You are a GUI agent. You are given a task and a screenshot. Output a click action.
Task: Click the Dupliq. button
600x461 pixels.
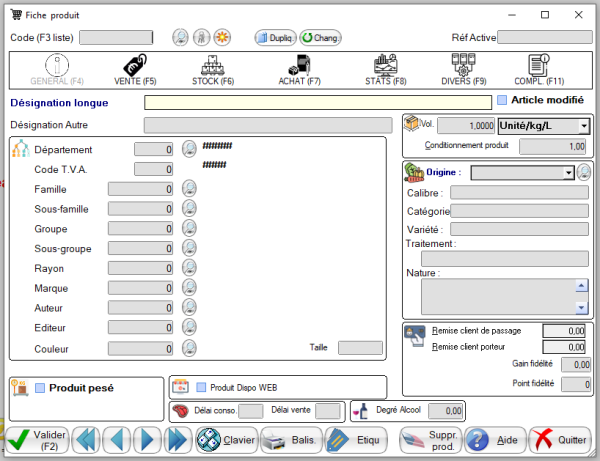[274, 37]
